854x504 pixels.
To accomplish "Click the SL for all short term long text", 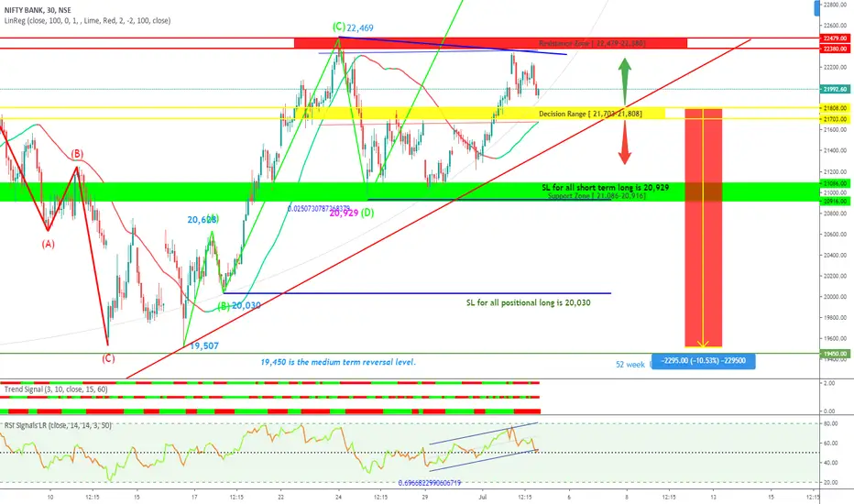I will (605, 188).
